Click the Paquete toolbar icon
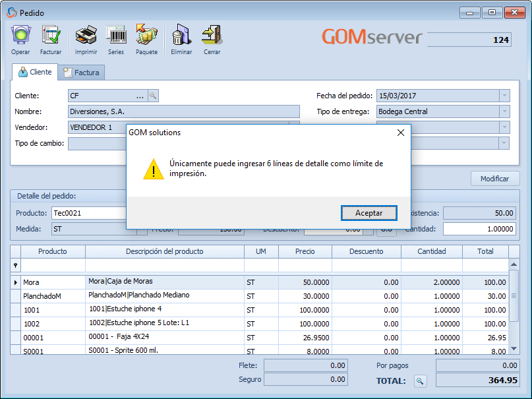 [x=146, y=35]
